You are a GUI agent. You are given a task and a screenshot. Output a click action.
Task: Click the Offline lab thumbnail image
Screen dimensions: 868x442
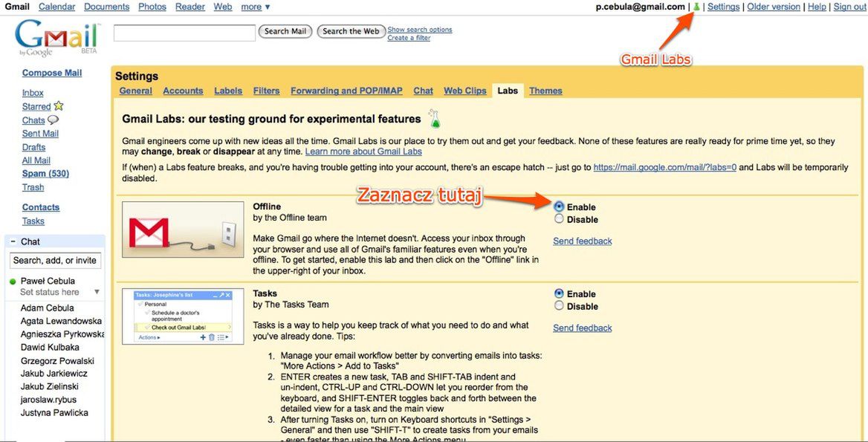click(x=183, y=230)
